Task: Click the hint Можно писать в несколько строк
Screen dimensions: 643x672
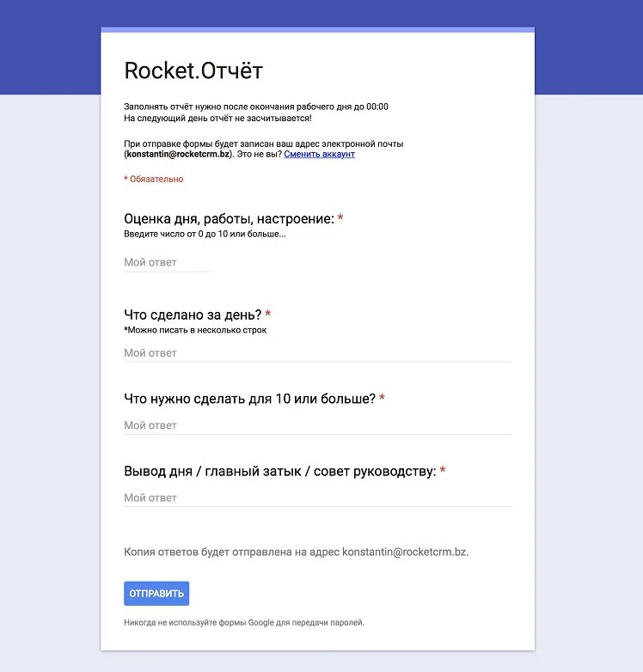Action: coord(195,331)
